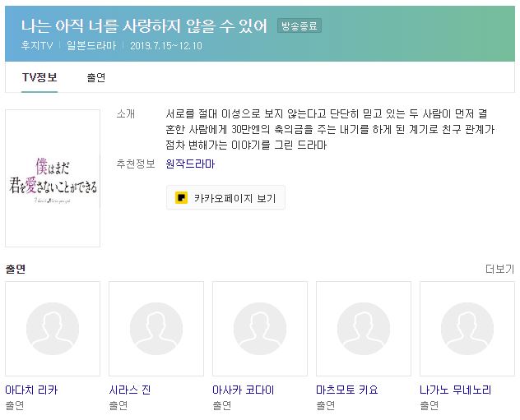This screenshot has height=420, width=520.
Task: Click the 후지TV channel text
Action: pyautogui.click(x=37, y=45)
